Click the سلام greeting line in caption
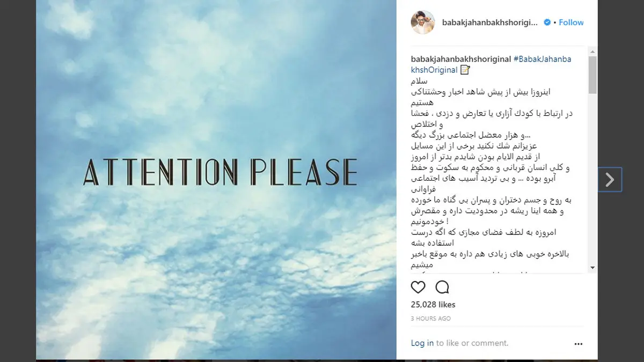 coord(418,80)
